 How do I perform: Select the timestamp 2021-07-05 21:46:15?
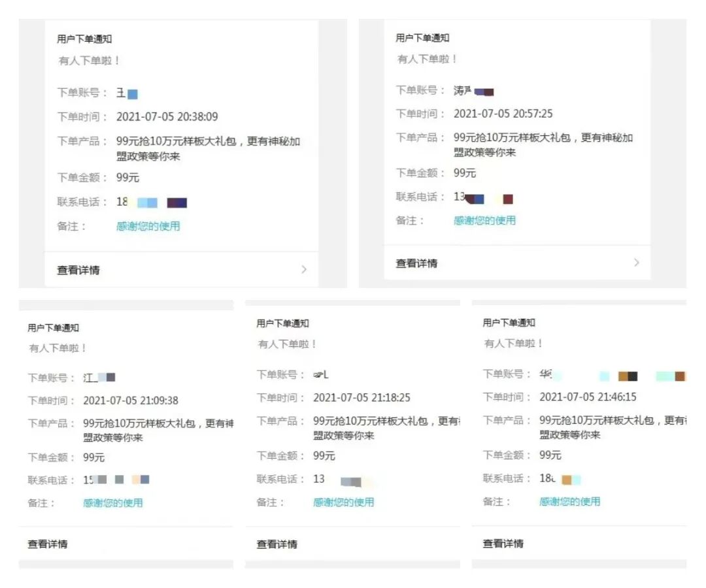tap(588, 397)
